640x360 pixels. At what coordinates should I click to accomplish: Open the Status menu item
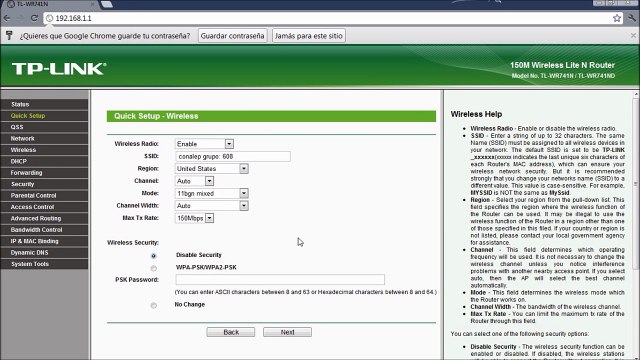44,104
